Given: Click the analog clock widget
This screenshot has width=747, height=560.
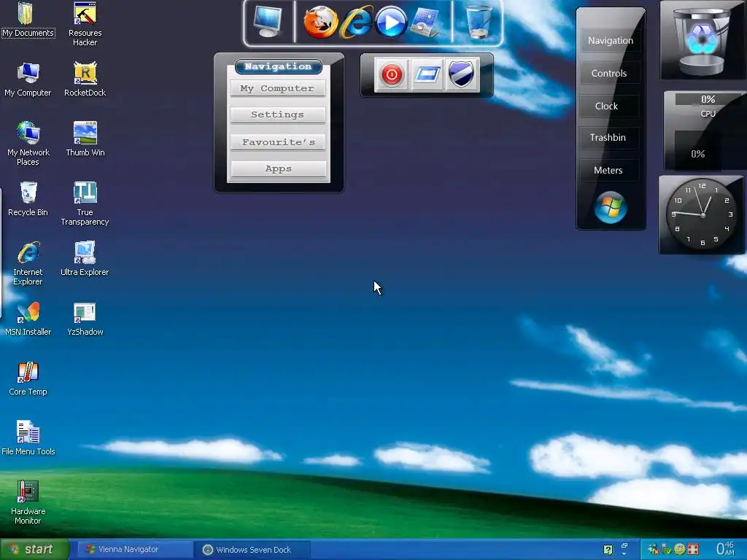Looking at the screenshot, I should [702, 215].
